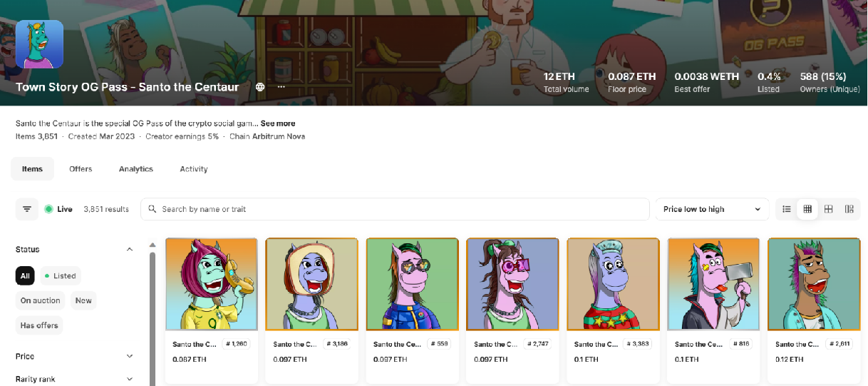This screenshot has height=386, width=868.
Task: Click the sidebar scrollbar up arrow
Action: 152,245
